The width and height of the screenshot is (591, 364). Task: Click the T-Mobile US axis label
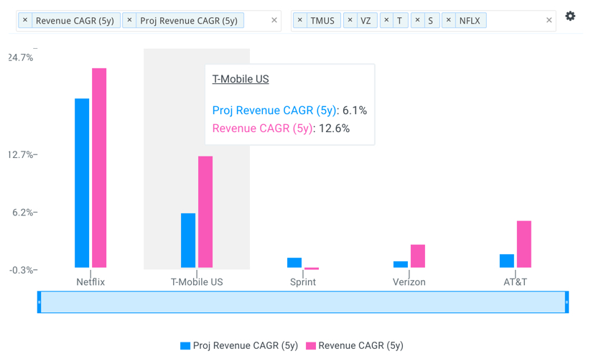click(x=197, y=282)
